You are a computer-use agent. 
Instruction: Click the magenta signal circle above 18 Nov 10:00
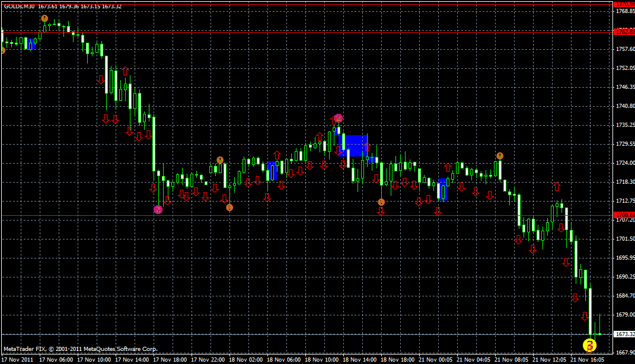click(338, 119)
